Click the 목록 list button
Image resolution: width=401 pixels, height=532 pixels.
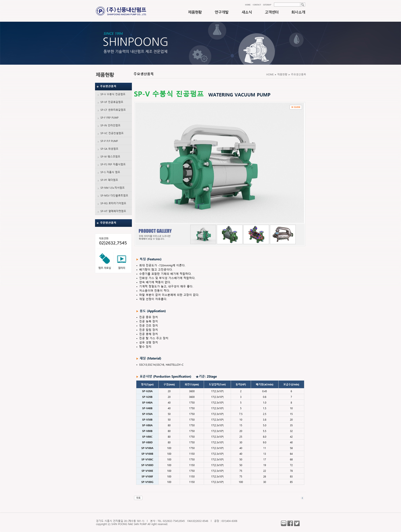pos(138,498)
